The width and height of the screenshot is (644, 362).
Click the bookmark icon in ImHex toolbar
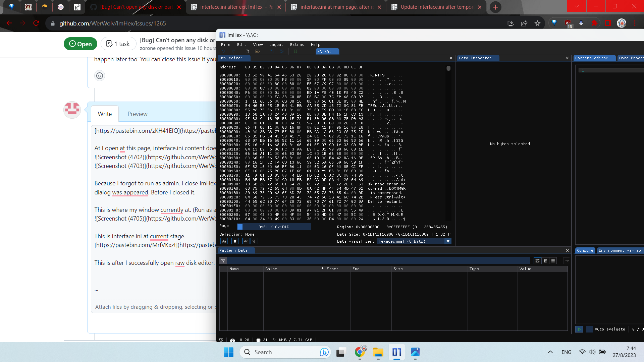[296, 51]
